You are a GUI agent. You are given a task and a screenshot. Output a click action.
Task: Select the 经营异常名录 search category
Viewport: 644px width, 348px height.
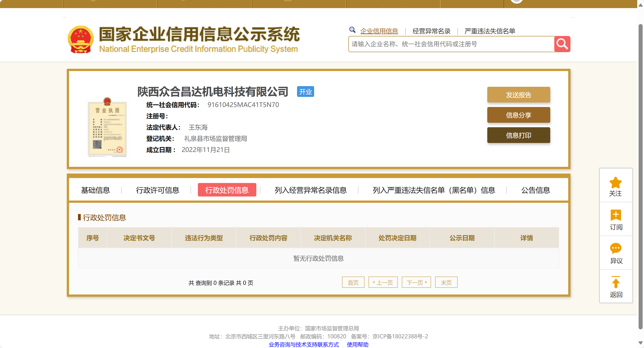click(431, 31)
